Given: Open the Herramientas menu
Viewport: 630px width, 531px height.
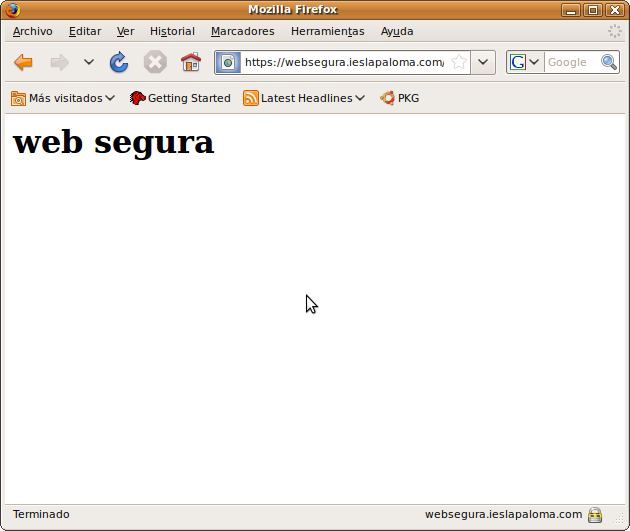Looking at the screenshot, I should click(327, 31).
